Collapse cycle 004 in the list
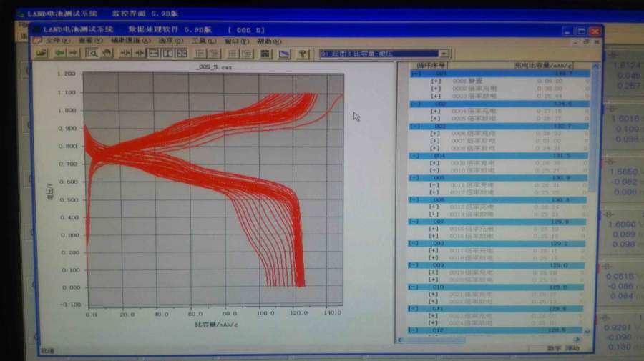This screenshot has width=644, height=361. click(x=415, y=156)
